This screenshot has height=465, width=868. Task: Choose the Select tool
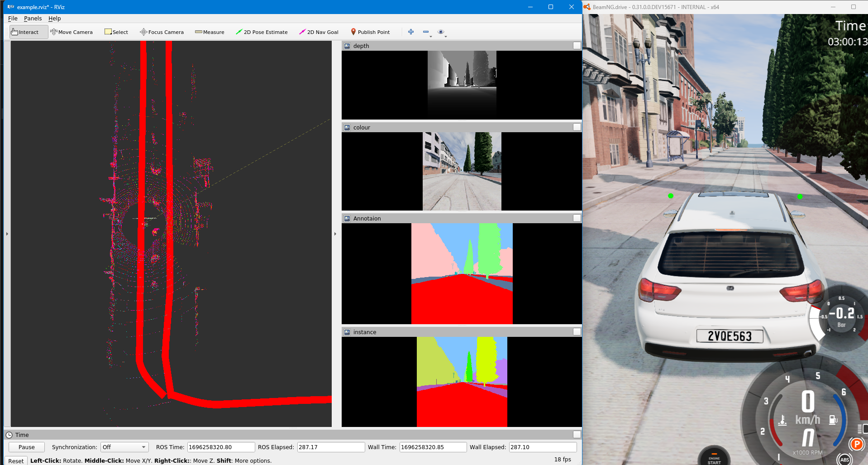pos(116,32)
